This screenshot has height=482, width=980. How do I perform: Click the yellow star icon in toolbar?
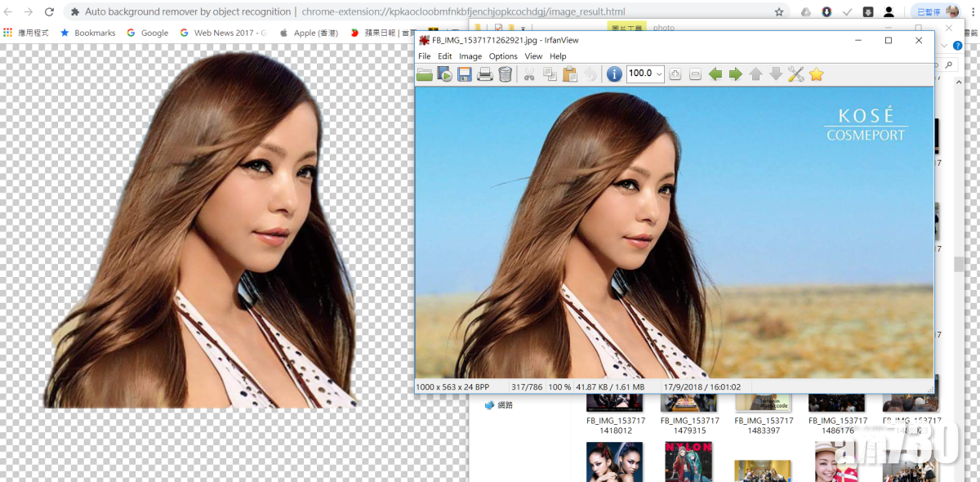point(817,74)
